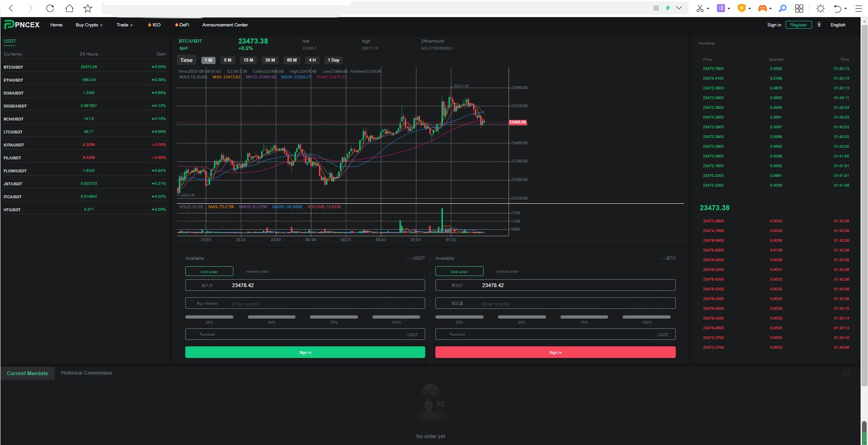Click the Register button

coord(798,25)
